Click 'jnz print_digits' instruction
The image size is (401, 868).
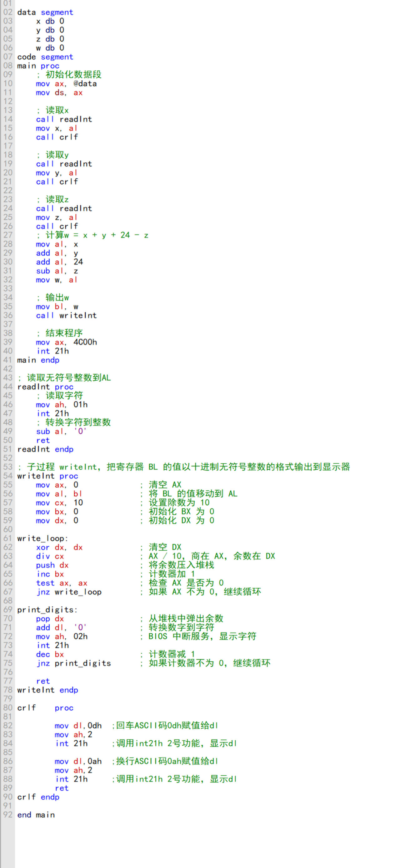pyautogui.click(x=73, y=663)
